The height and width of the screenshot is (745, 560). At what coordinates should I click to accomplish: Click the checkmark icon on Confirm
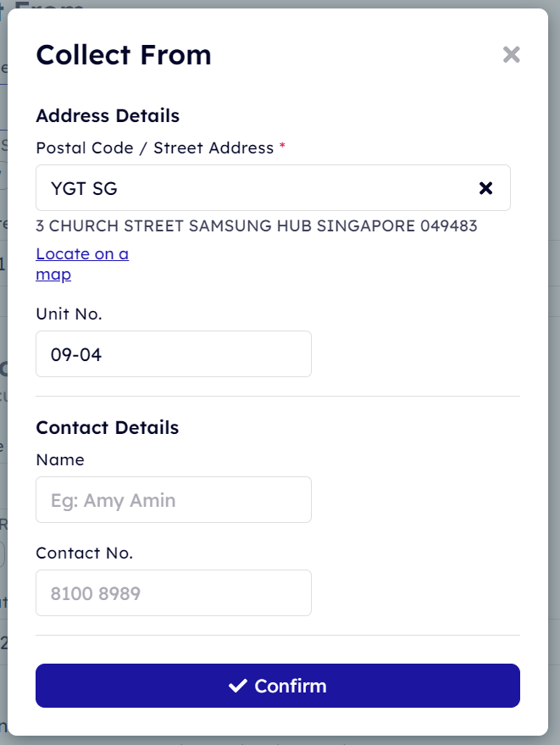(237, 686)
